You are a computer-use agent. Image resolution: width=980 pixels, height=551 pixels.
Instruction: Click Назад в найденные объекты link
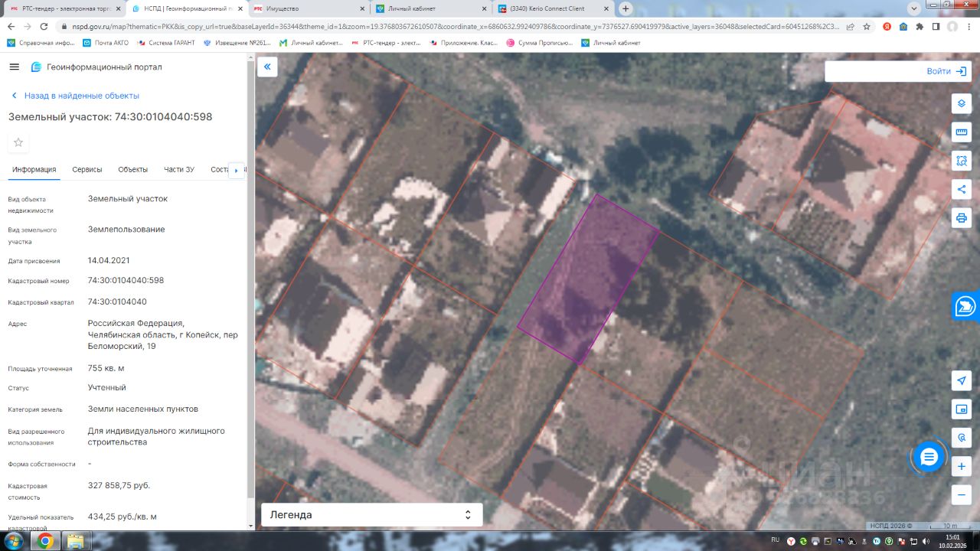[x=75, y=96]
